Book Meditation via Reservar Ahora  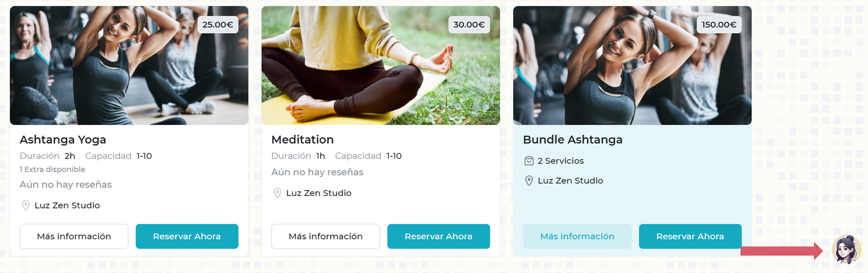[438, 236]
